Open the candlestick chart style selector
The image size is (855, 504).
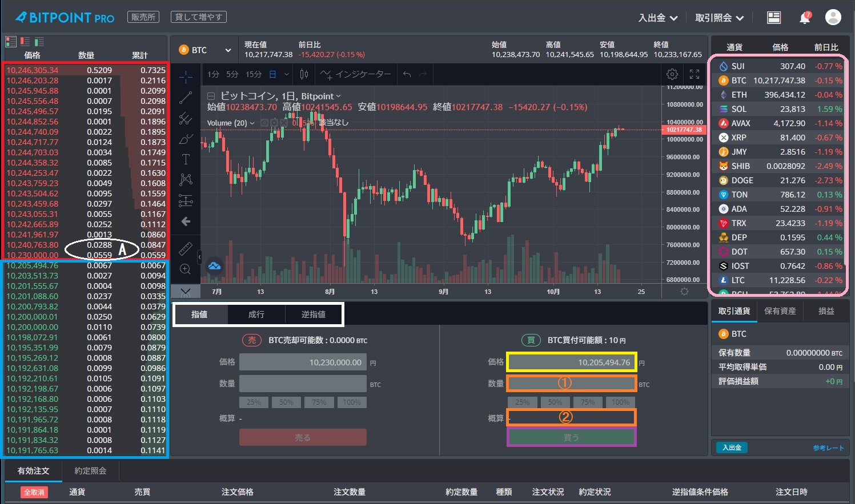click(304, 74)
